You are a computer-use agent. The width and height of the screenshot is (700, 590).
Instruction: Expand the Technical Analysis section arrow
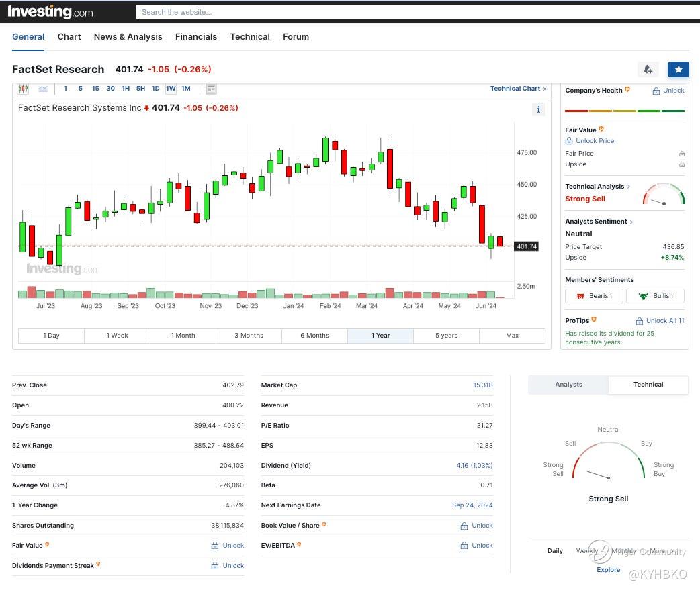click(x=629, y=187)
